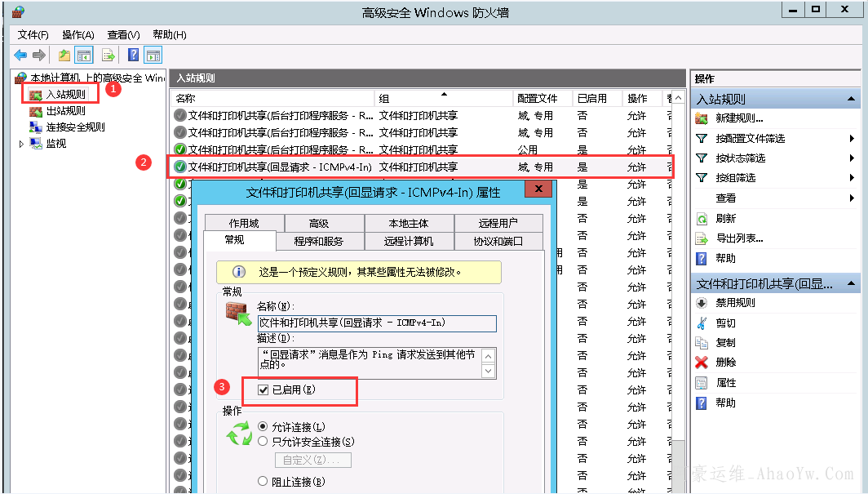Click the 刷新 refresh icon
The height and width of the screenshot is (494, 868).
click(x=702, y=218)
